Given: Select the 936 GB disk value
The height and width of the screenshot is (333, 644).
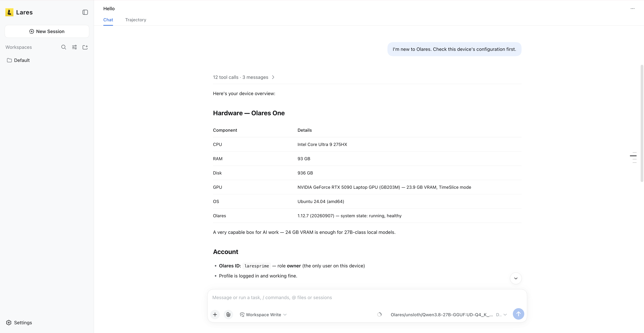Looking at the screenshot, I should coord(305,173).
